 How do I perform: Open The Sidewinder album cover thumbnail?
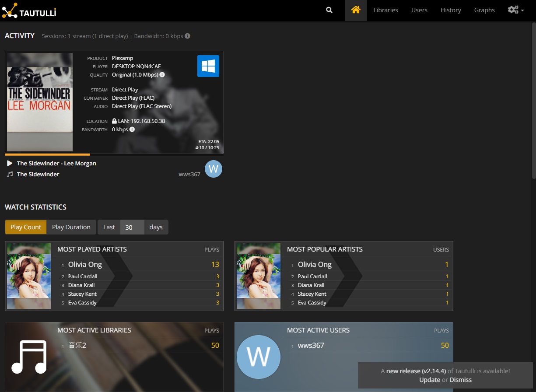tap(40, 102)
